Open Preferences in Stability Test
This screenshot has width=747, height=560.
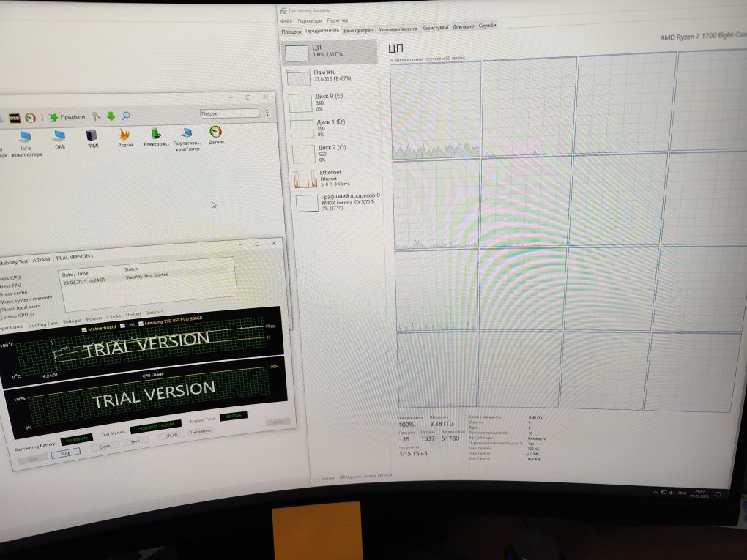pyautogui.click(x=200, y=431)
